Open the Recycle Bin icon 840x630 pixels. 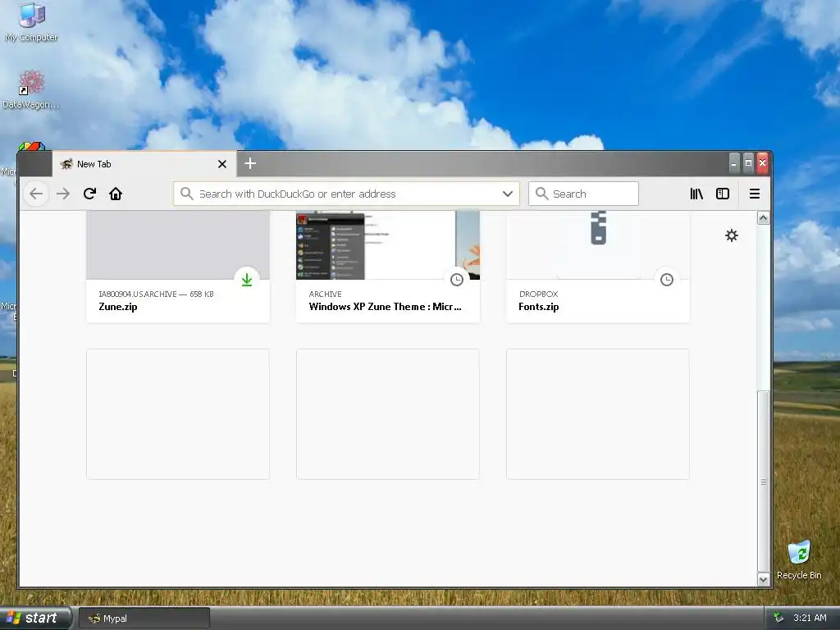[799, 559]
